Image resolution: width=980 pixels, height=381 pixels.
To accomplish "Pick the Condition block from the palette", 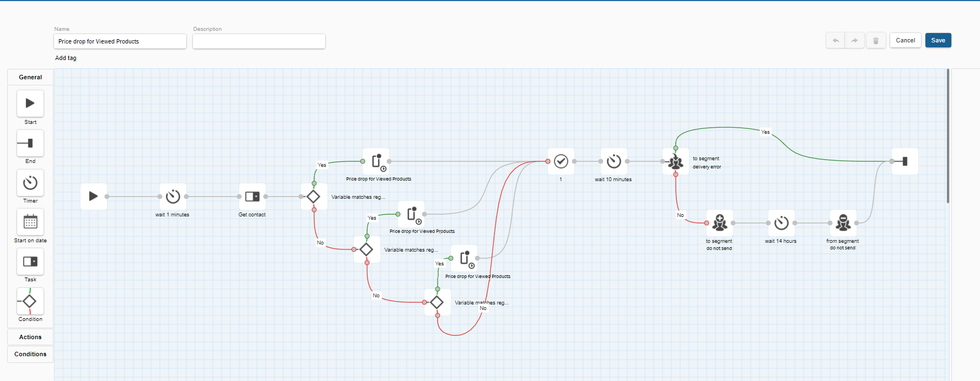I will tap(30, 301).
